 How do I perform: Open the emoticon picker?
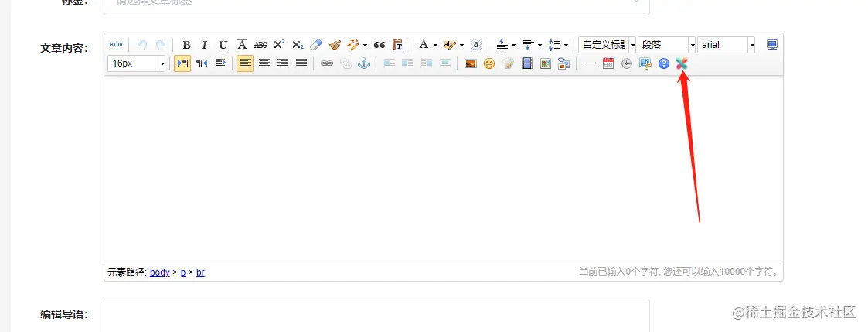coord(488,63)
